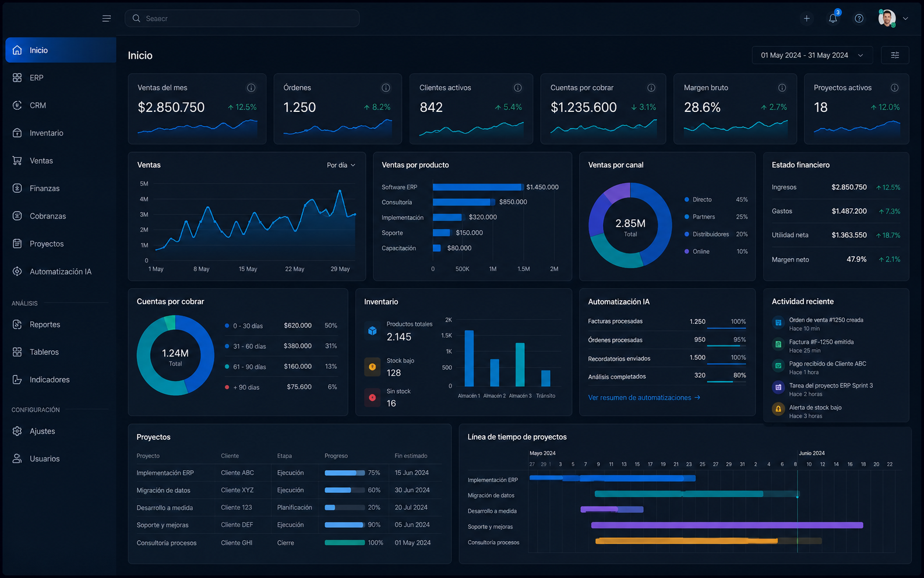Click the plus add icon in top bar
Viewport: 924px width, 578px height.
click(x=807, y=19)
